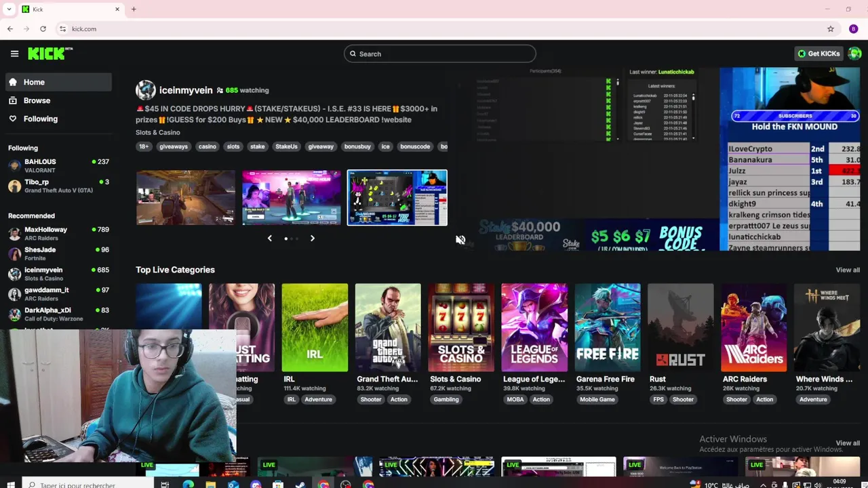Open Chrome profile avatar button

854,29
